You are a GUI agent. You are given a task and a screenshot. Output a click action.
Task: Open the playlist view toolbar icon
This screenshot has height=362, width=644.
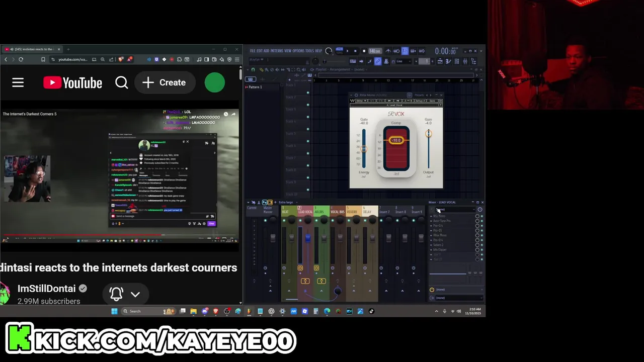coord(440,61)
